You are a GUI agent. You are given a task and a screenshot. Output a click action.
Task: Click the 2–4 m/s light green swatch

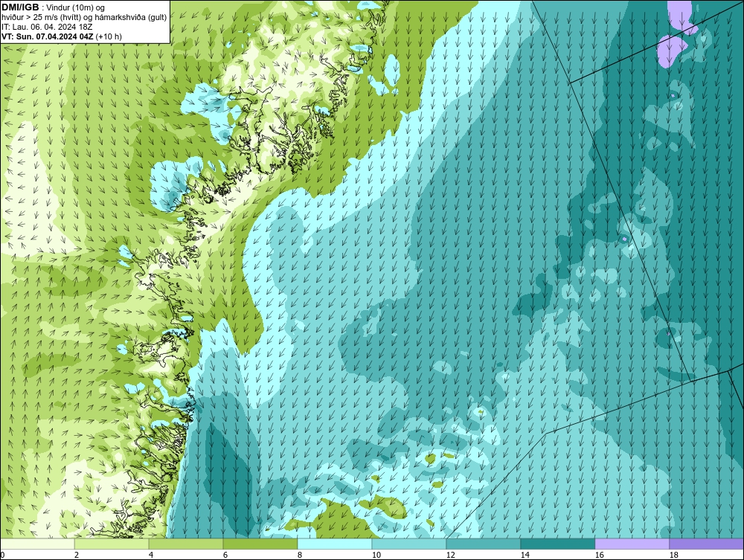(112, 544)
